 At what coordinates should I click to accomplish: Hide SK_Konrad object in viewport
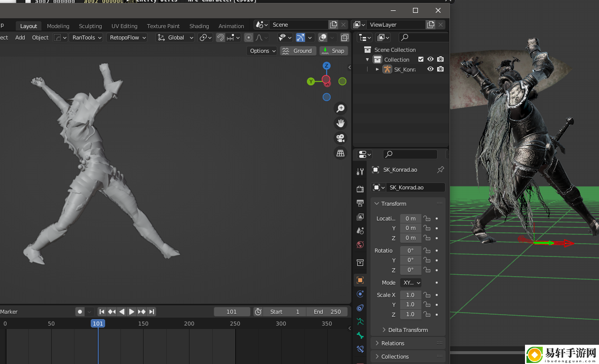click(x=431, y=70)
